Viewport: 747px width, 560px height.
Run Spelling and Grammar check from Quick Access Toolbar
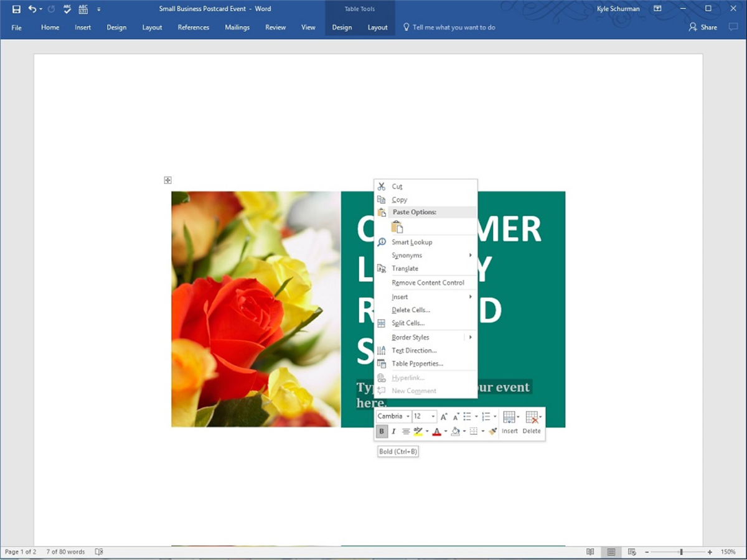click(x=66, y=8)
